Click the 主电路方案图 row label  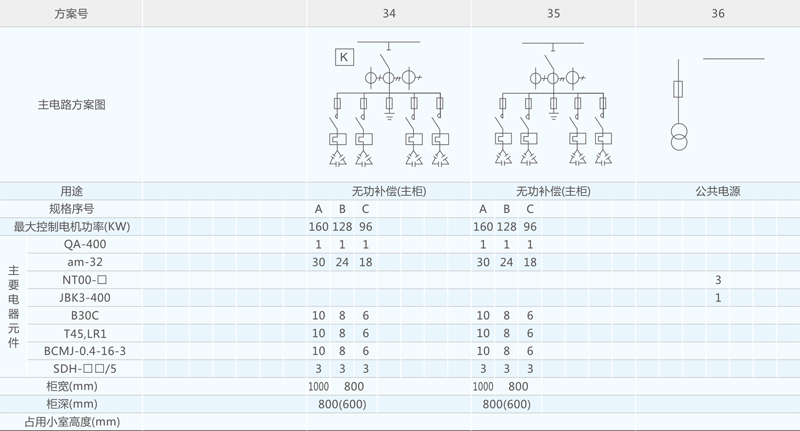click(71, 104)
